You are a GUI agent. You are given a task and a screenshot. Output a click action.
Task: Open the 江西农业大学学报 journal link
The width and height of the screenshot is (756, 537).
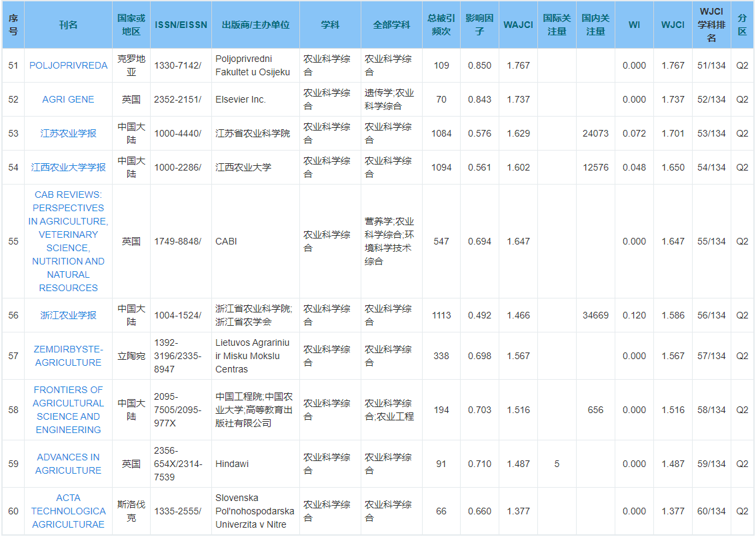click(69, 167)
